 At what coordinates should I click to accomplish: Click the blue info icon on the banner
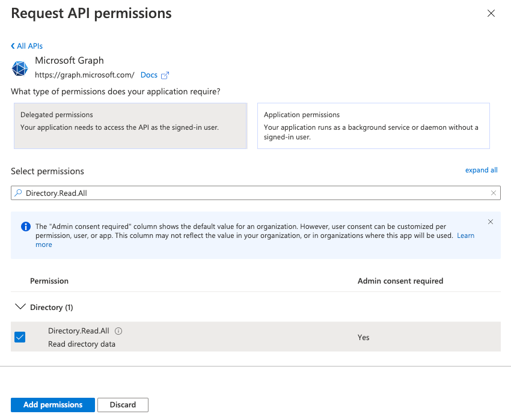tap(25, 227)
